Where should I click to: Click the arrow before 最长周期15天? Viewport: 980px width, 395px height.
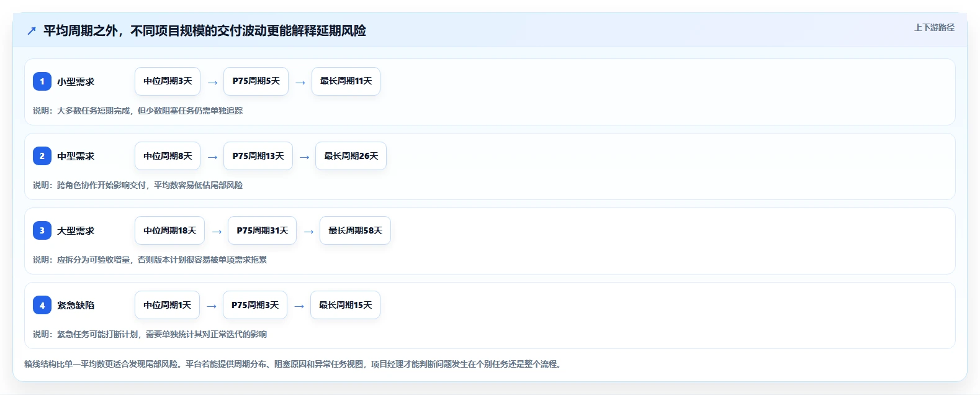coord(299,306)
